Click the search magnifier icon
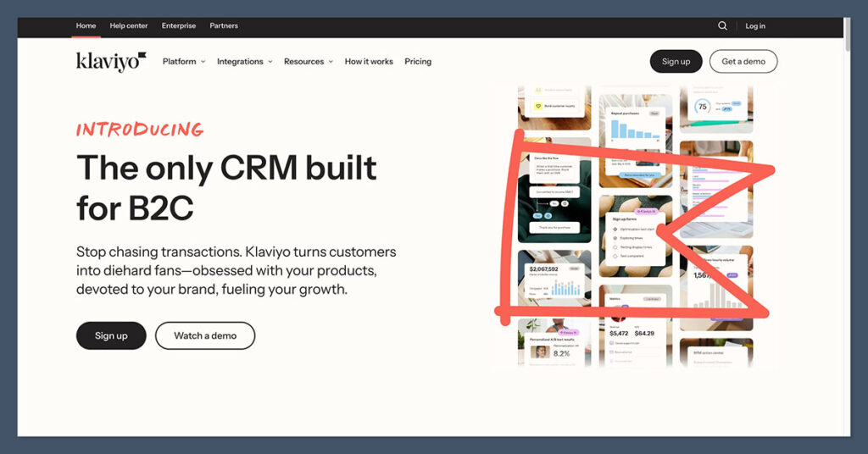 coord(722,26)
